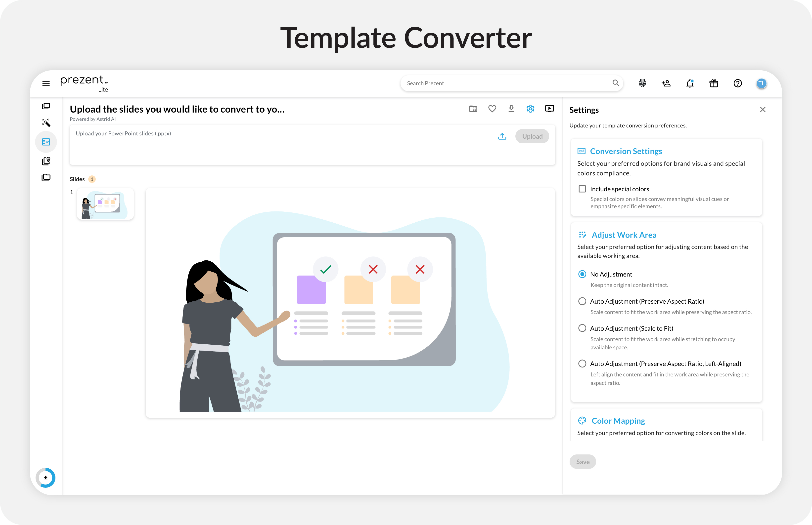The image size is (812, 525).
Task: Select Auto Adjustment (Scale to Fit)
Action: pyautogui.click(x=582, y=328)
